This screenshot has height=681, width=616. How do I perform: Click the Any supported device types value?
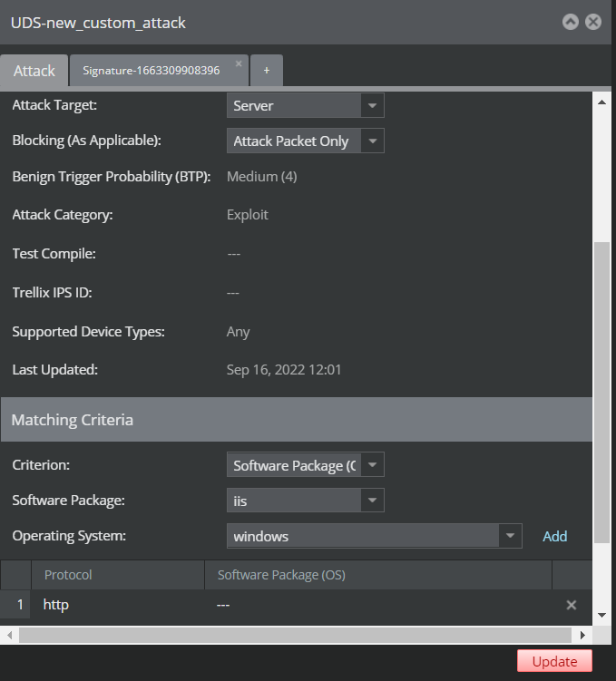[x=238, y=332]
